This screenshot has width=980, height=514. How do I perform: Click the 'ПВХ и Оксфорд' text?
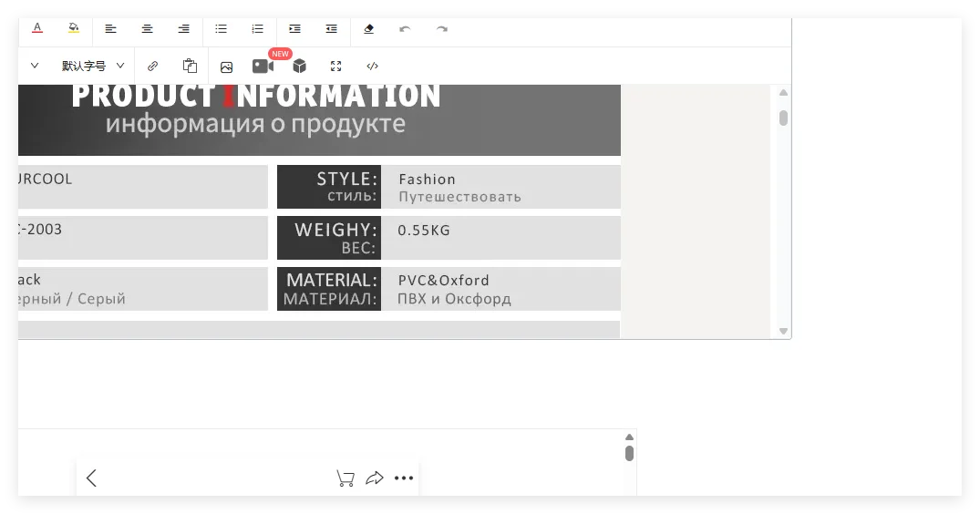(454, 299)
